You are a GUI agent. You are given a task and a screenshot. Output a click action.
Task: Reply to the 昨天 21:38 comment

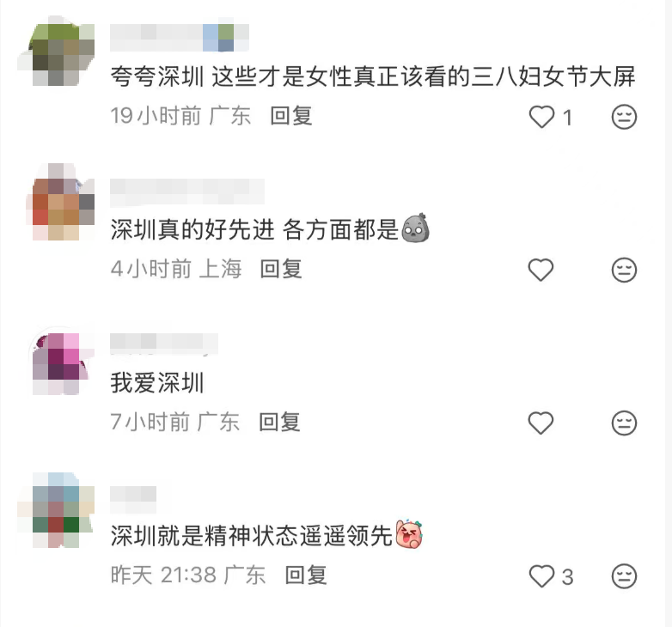coord(306,575)
